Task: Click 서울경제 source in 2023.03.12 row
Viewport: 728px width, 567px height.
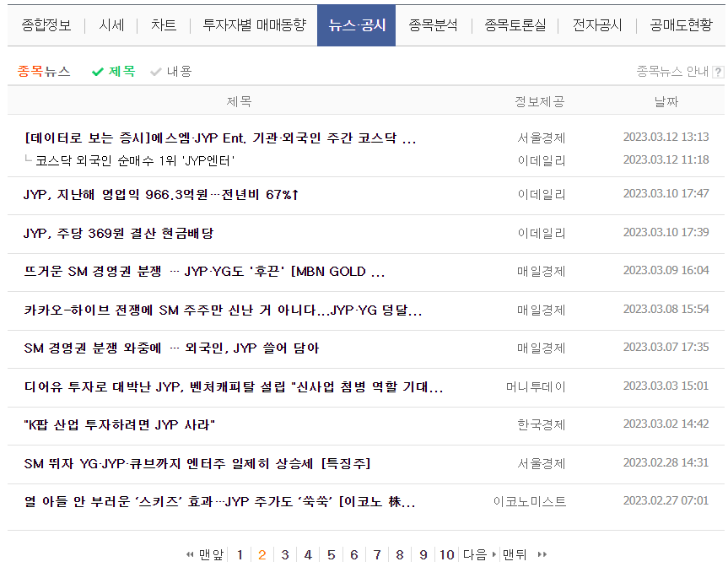Action: pos(542,138)
